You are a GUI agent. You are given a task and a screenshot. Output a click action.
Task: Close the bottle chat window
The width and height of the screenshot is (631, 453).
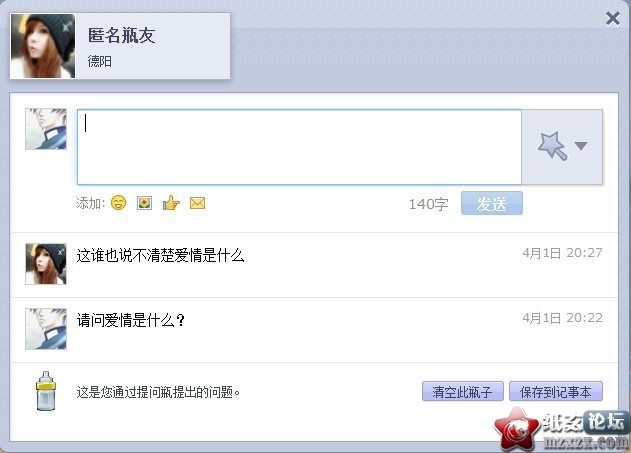pyautogui.click(x=612, y=19)
